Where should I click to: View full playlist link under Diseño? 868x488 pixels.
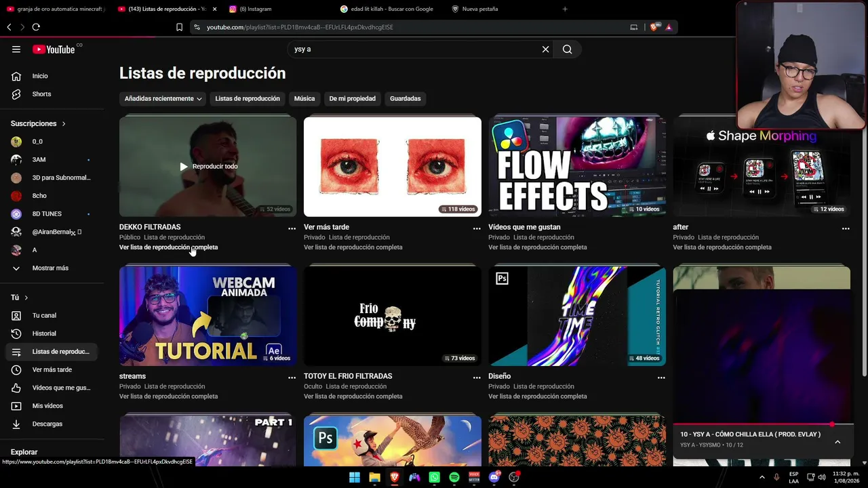538,396
